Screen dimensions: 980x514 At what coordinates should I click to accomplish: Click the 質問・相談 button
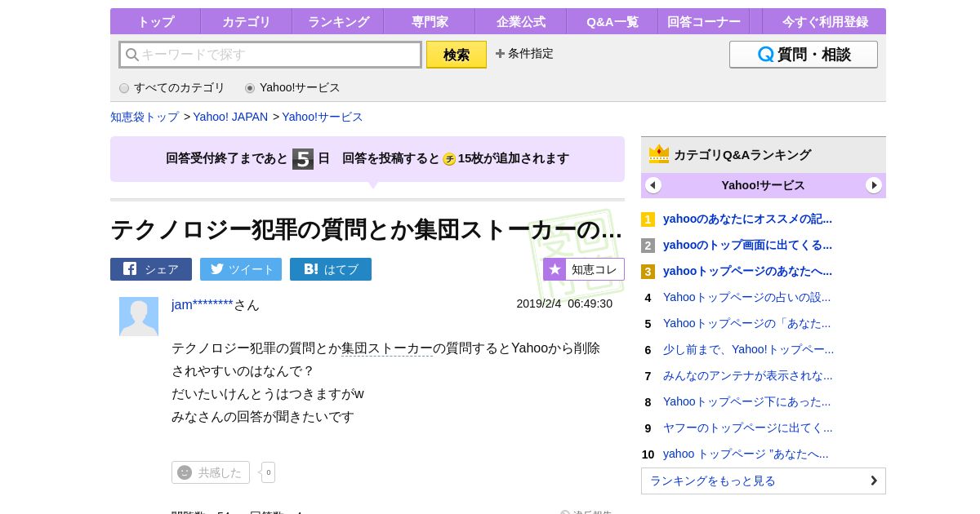(x=804, y=55)
